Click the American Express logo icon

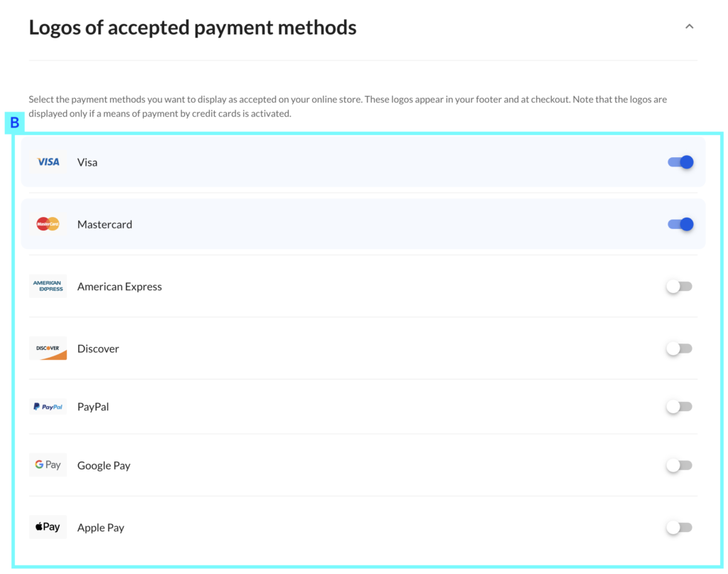[x=48, y=286]
